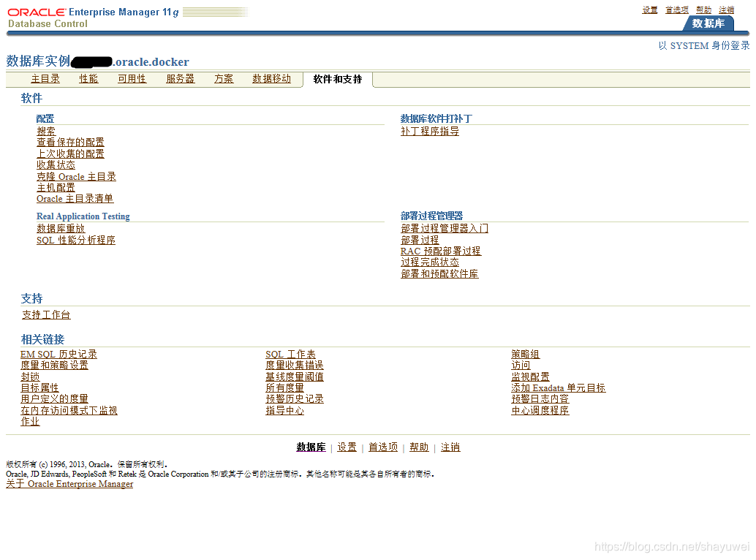Open the 支持工作台 link
The image size is (756, 560).
[x=46, y=314]
